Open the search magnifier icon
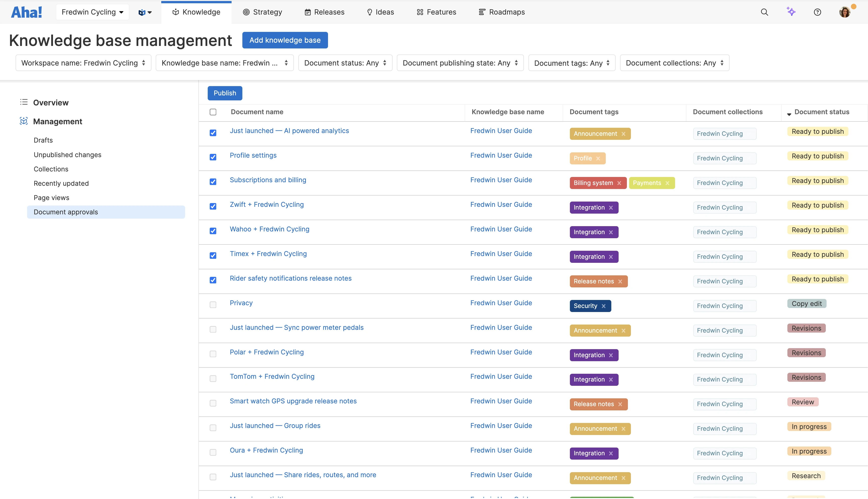The image size is (868, 499). point(764,12)
